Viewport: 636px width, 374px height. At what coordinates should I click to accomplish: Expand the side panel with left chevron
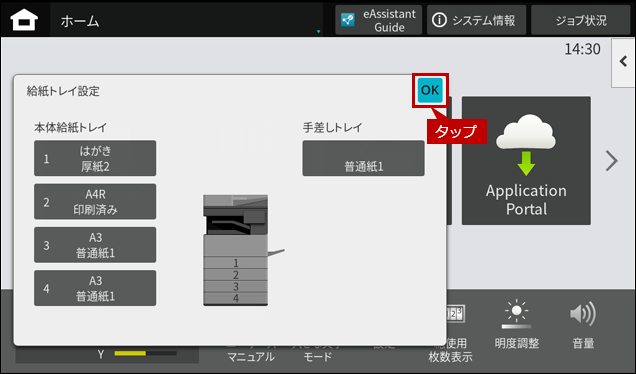[623, 62]
